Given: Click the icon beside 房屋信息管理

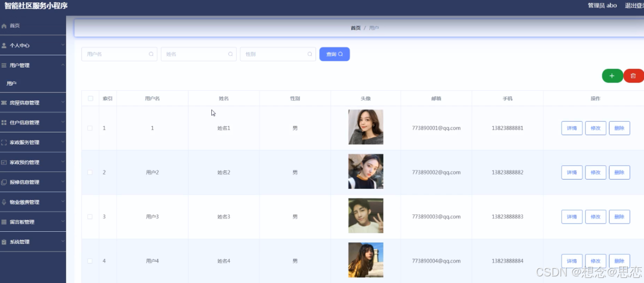Looking at the screenshot, I should (4, 103).
